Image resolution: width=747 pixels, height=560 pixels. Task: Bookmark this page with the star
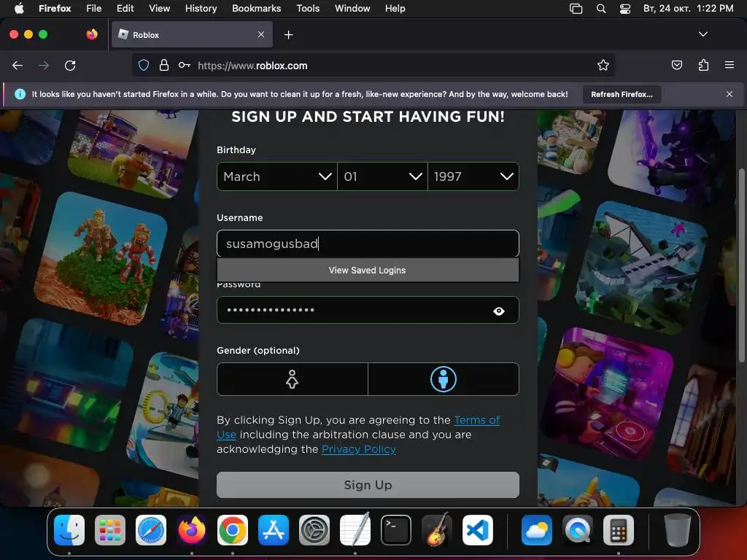tap(603, 65)
